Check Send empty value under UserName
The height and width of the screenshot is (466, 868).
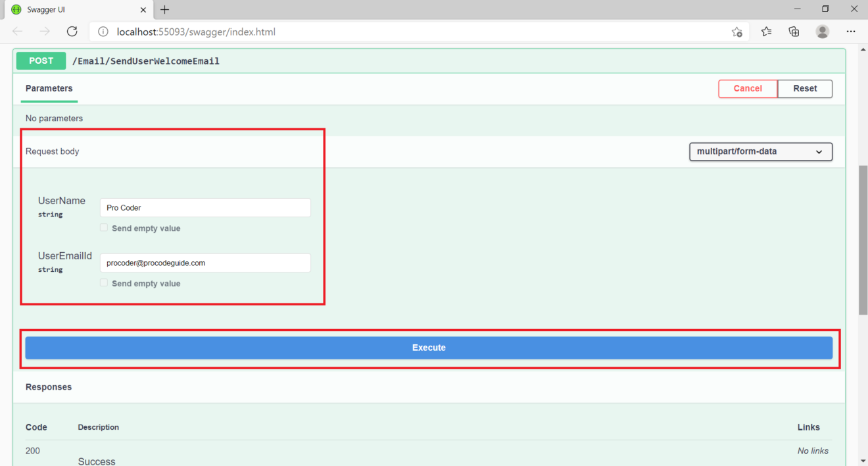pyautogui.click(x=104, y=227)
